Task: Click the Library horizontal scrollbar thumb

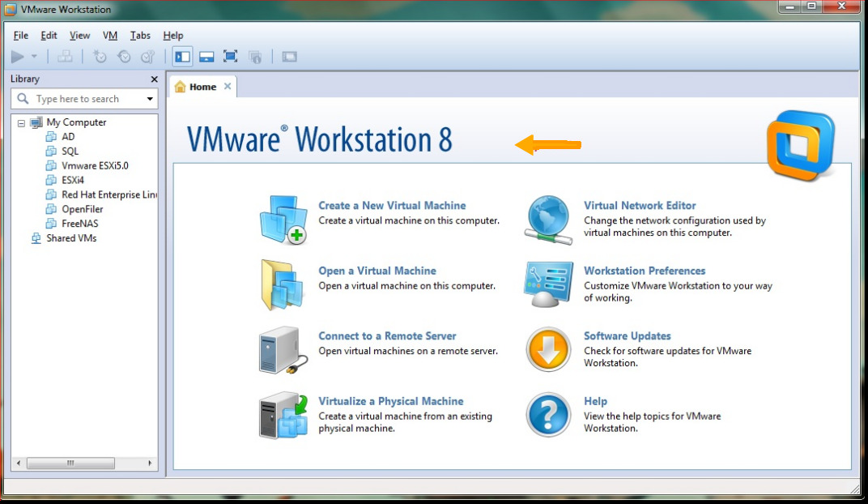Action: coord(71,463)
